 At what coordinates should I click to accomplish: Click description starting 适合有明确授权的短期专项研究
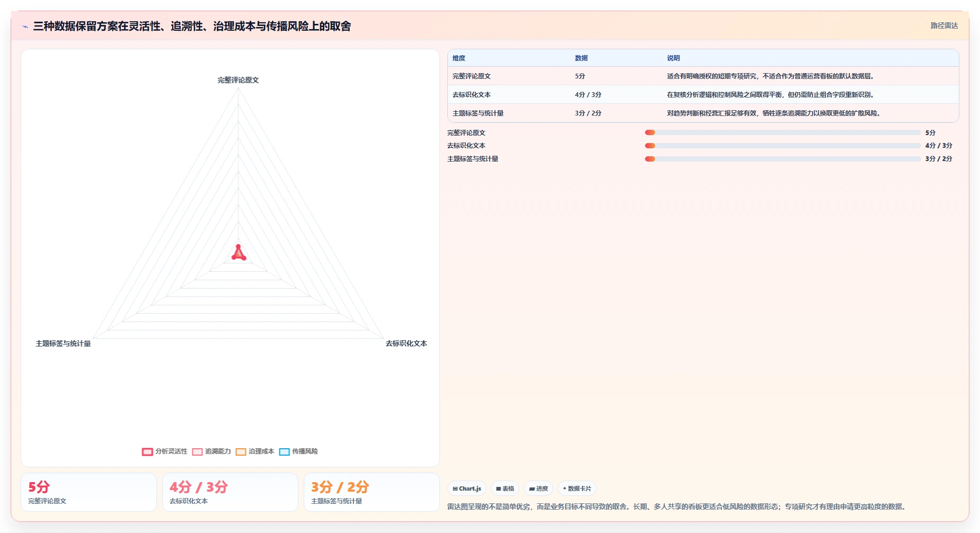(771, 76)
